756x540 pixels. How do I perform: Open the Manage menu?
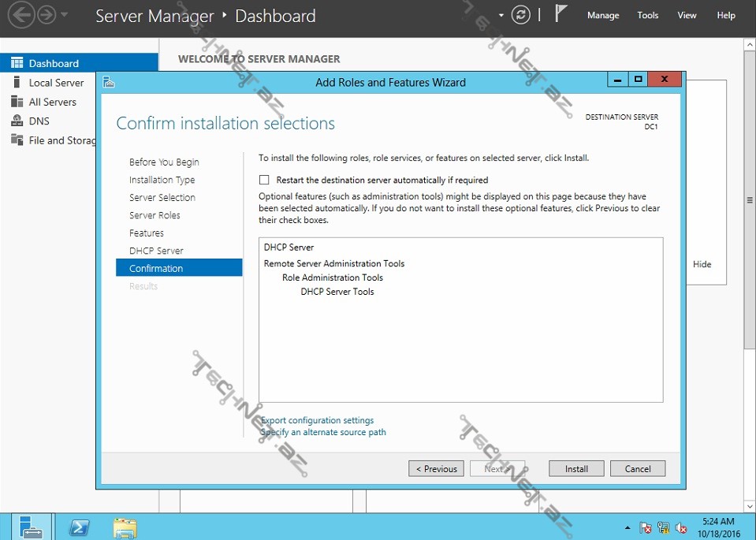[603, 15]
